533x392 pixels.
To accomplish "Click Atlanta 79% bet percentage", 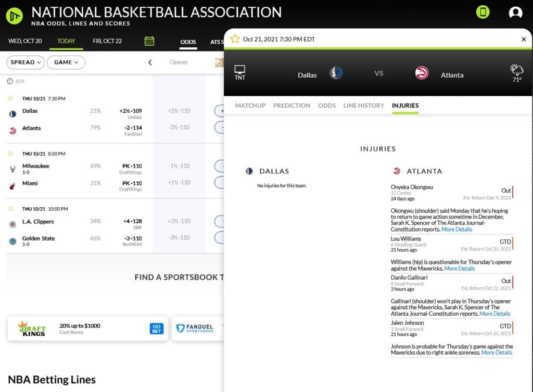I will pyautogui.click(x=96, y=128).
